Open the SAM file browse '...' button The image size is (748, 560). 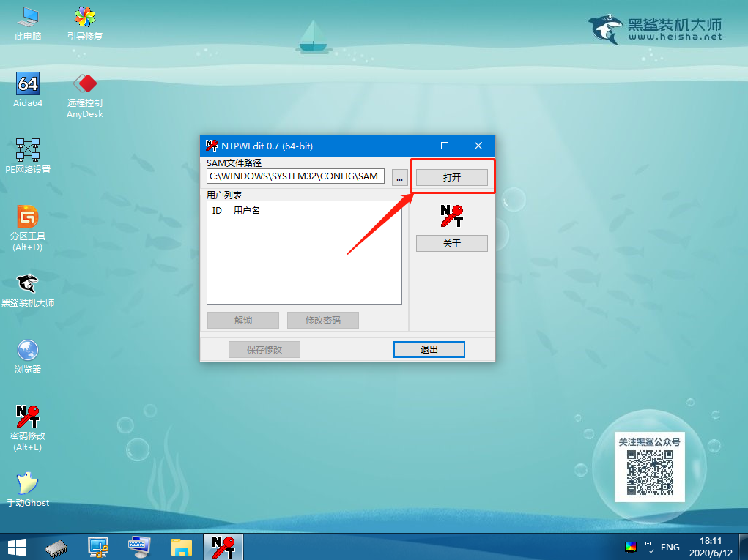point(399,177)
